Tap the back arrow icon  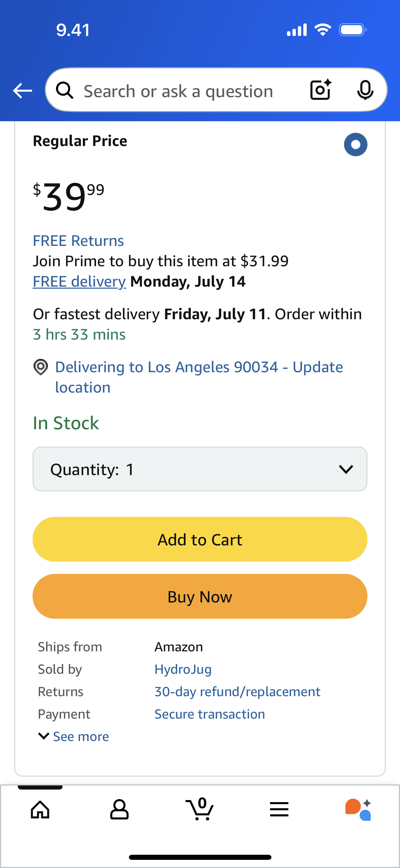(22, 91)
